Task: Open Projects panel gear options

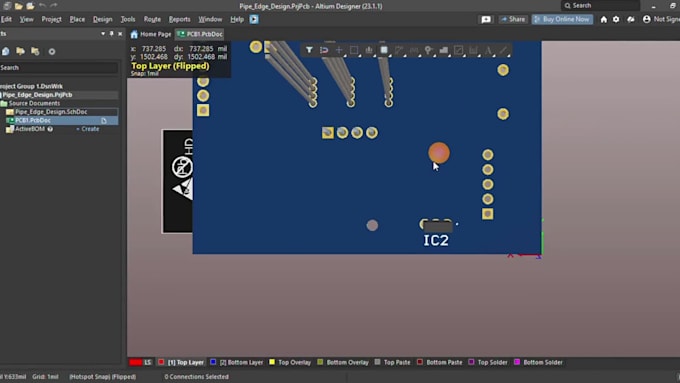Action: tap(52, 51)
